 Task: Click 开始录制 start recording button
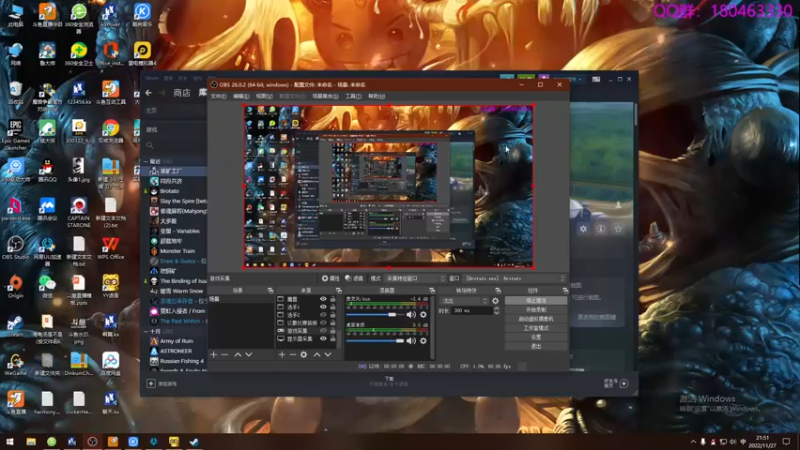tap(536, 310)
